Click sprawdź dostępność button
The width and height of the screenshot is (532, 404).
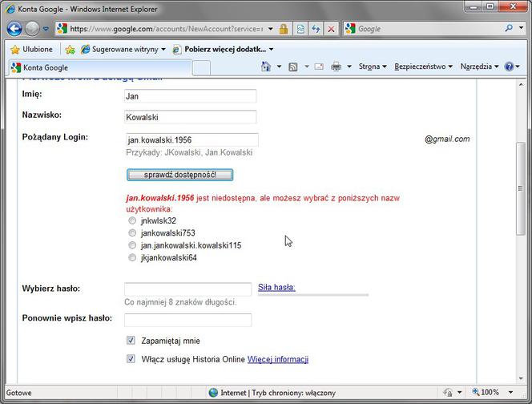(x=179, y=175)
